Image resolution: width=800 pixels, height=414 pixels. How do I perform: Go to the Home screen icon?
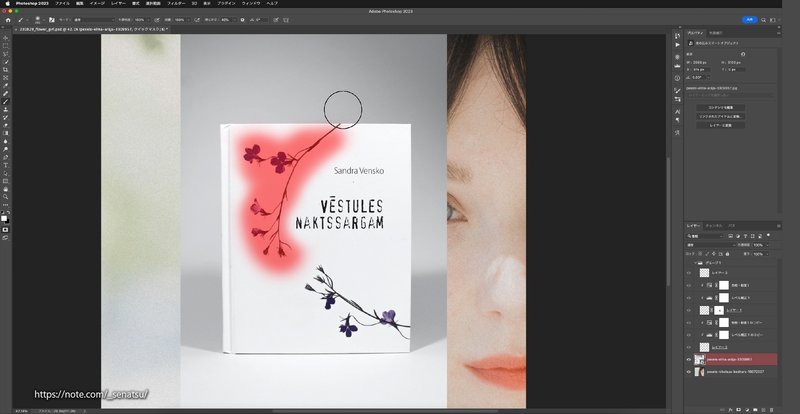pyautogui.click(x=8, y=20)
